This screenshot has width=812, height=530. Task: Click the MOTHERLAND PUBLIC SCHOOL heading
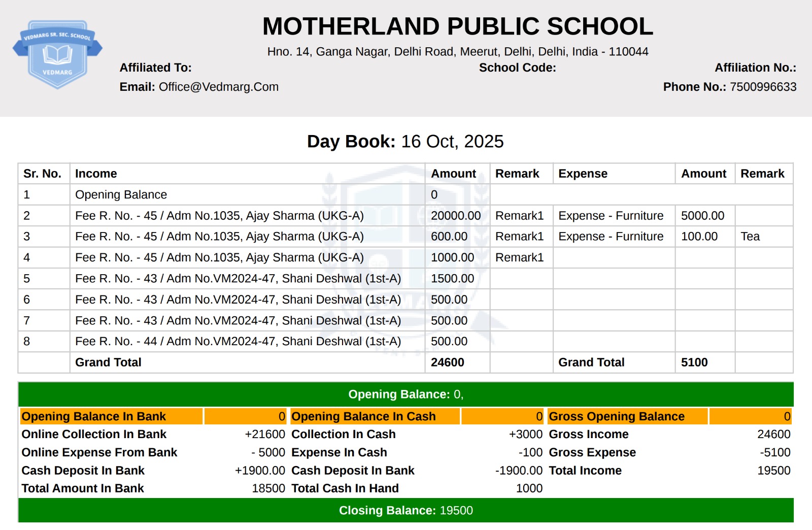[x=457, y=27]
